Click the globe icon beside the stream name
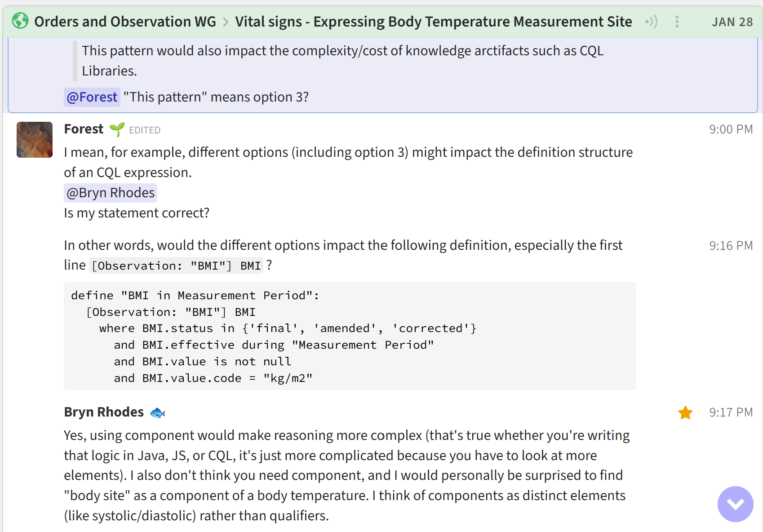 pyautogui.click(x=20, y=21)
